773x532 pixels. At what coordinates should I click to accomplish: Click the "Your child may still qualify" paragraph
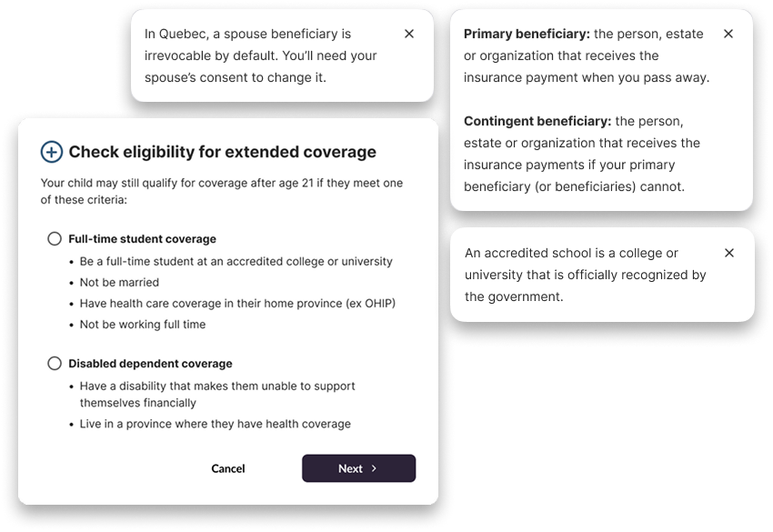222,191
